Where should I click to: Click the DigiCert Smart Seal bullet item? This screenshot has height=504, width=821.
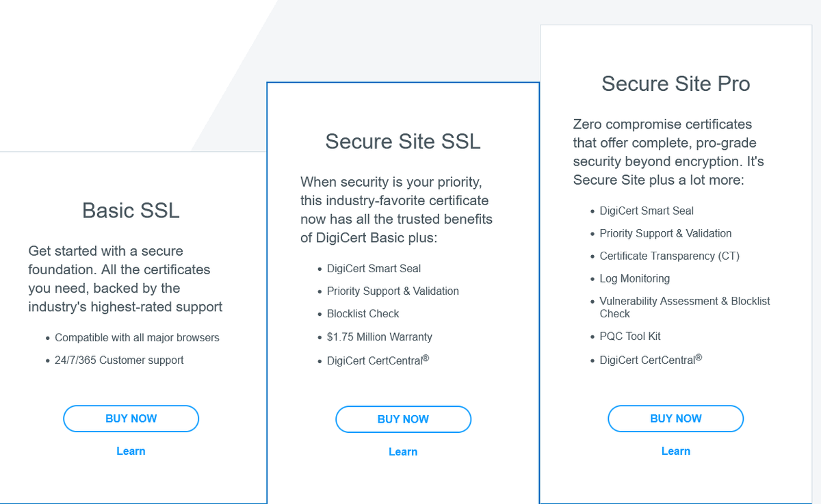tap(374, 268)
